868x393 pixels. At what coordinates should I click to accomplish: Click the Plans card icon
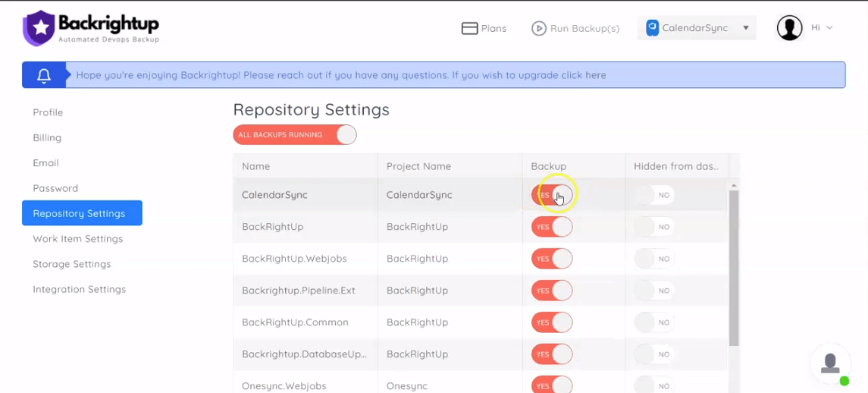tap(469, 28)
